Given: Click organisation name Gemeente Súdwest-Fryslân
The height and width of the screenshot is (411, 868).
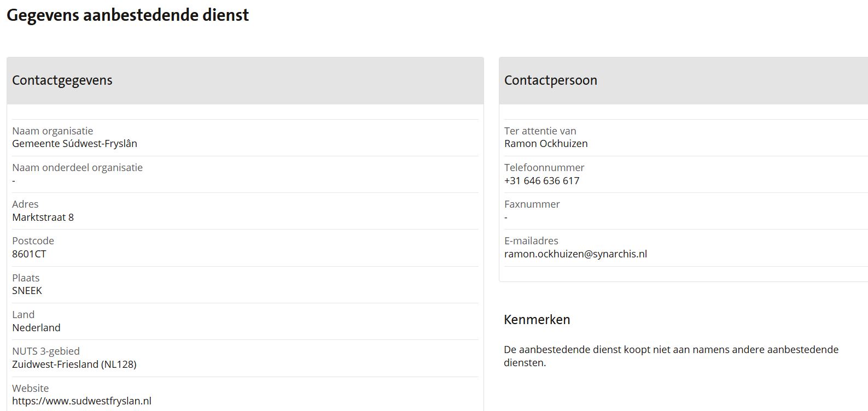Looking at the screenshot, I should click(74, 144).
